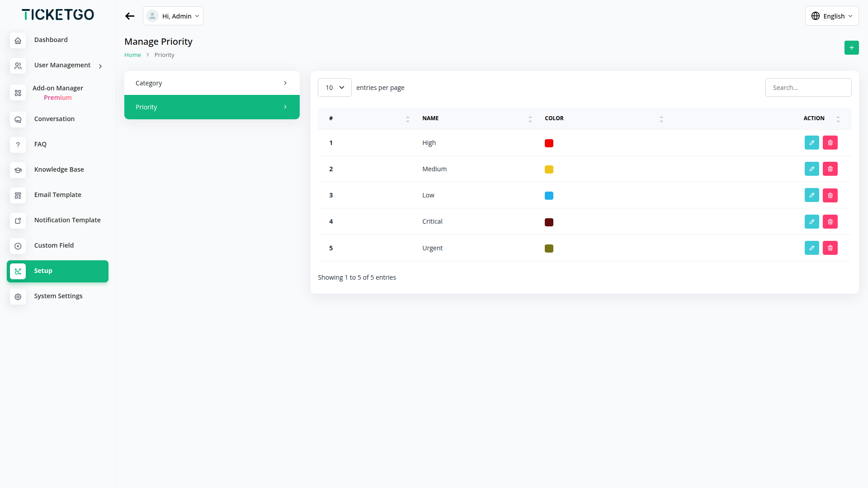
Task: Delete the Medium priority using trash icon
Action: [x=830, y=169]
